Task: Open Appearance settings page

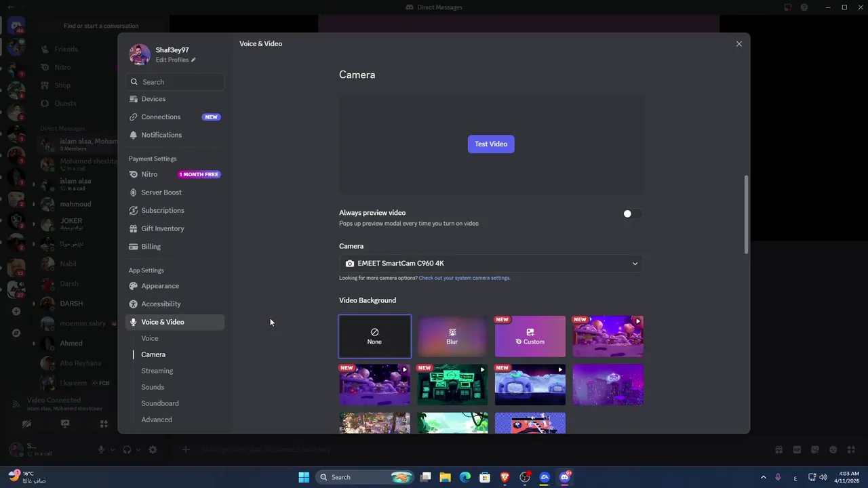Action: tap(175, 286)
